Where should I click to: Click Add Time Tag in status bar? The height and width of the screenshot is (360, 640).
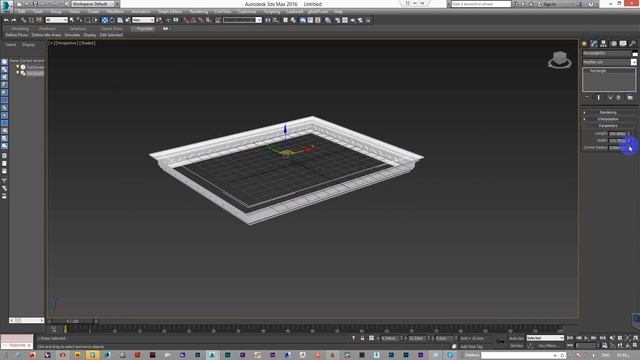[x=471, y=347]
